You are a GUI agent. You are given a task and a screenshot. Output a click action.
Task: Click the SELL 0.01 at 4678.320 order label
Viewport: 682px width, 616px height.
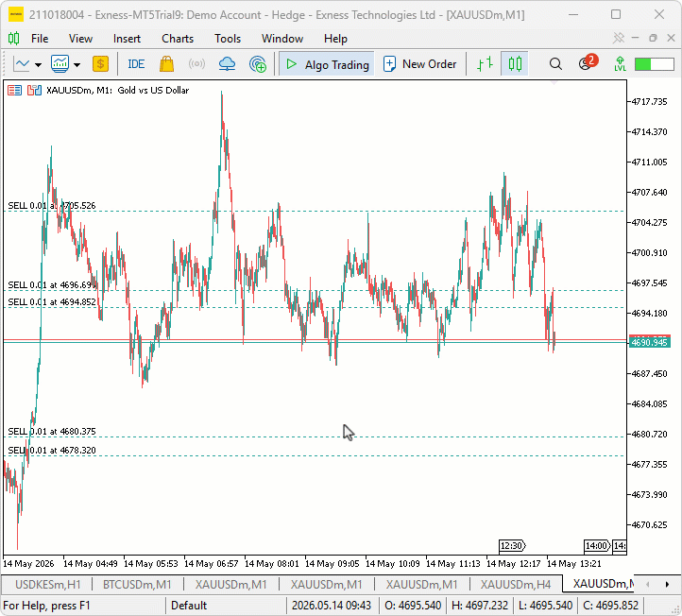(x=52, y=451)
